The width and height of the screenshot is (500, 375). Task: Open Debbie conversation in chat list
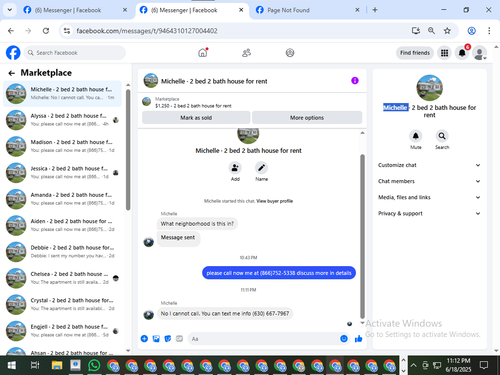(62, 252)
